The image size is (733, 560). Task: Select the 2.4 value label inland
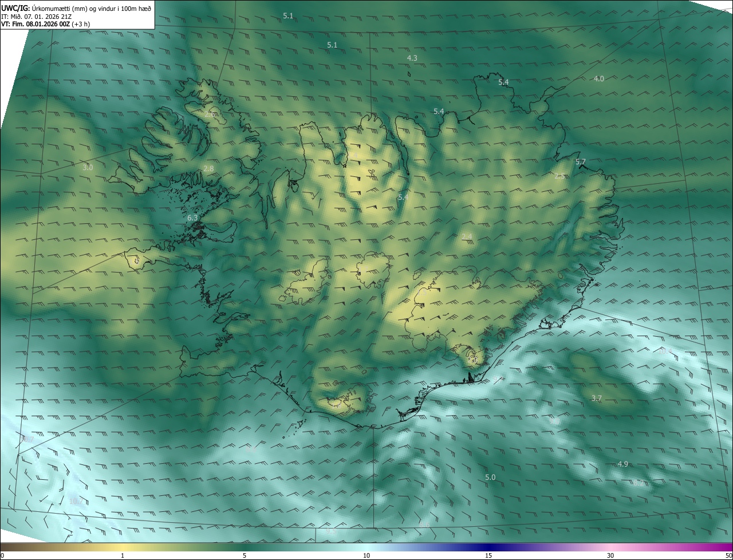(467, 236)
